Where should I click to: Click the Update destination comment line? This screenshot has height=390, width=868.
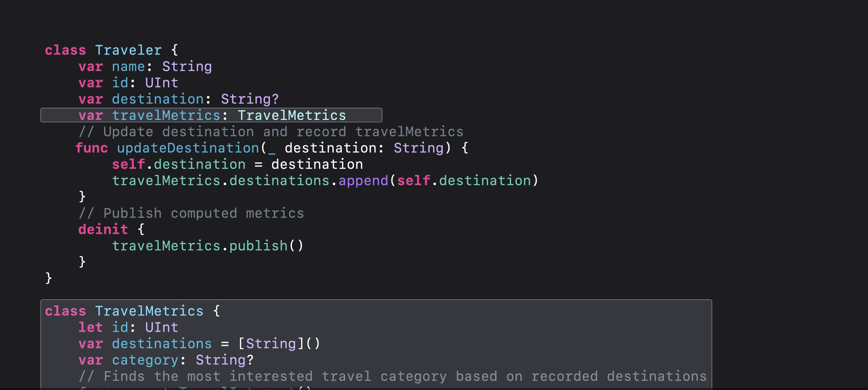pyautogui.click(x=271, y=132)
